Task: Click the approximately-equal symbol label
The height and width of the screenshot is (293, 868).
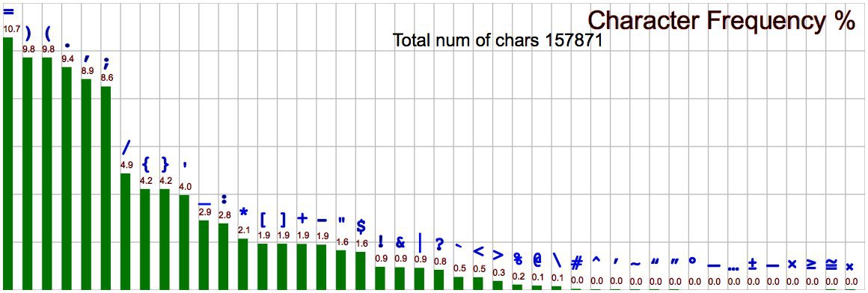Action: (831, 264)
